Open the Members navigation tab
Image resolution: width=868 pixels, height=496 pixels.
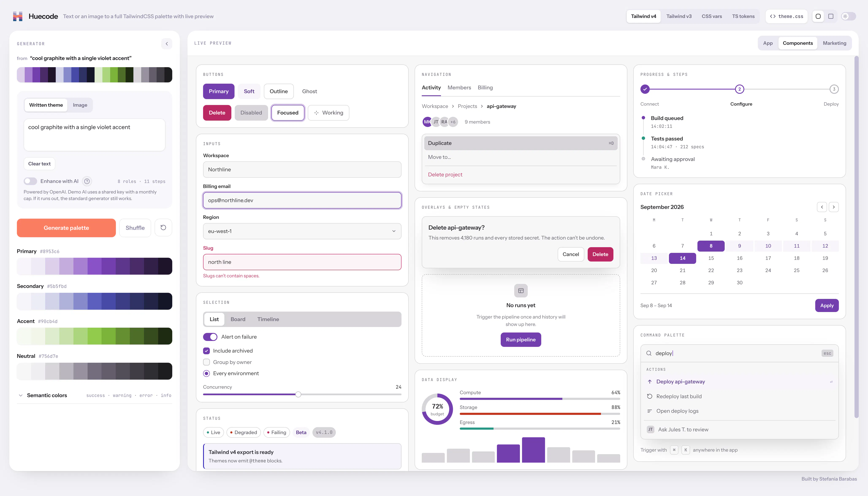coord(459,87)
